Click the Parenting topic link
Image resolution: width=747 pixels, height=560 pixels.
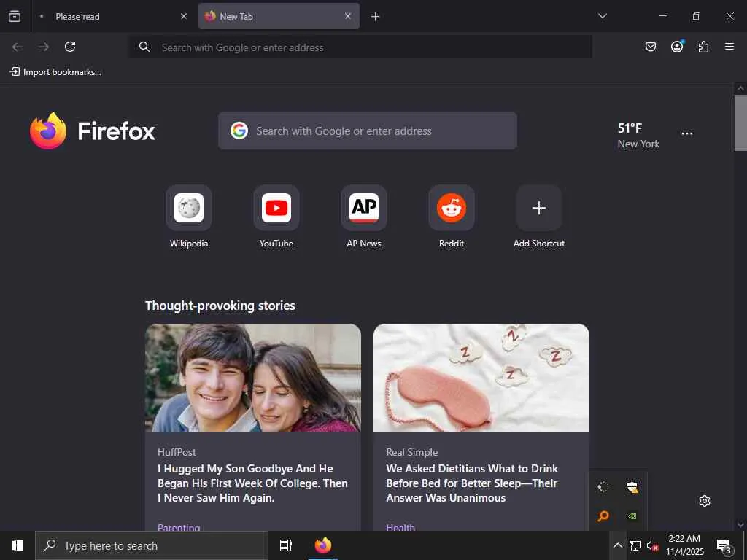(179, 527)
